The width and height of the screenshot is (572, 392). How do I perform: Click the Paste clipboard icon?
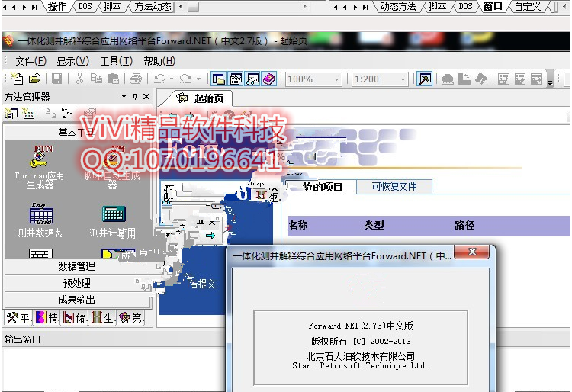click(114, 79)
